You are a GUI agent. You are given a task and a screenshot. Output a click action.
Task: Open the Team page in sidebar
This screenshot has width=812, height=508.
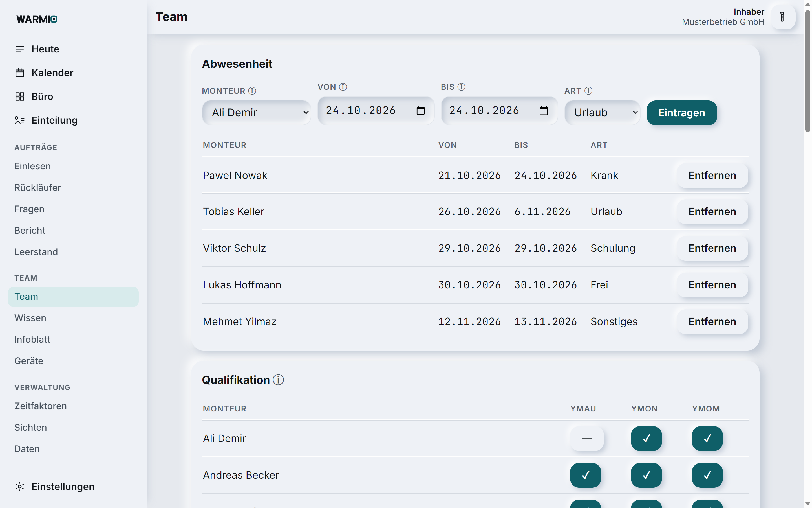tap(73, 297)
